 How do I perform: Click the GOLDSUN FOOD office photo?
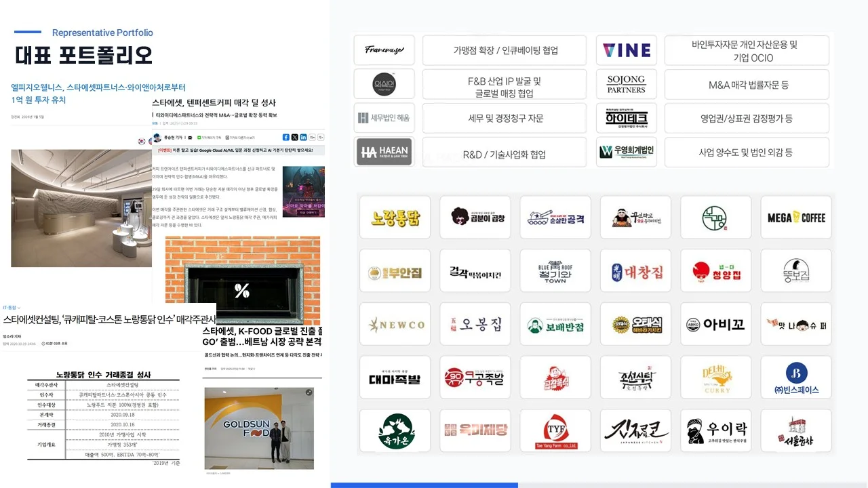[x=259, y=428]
